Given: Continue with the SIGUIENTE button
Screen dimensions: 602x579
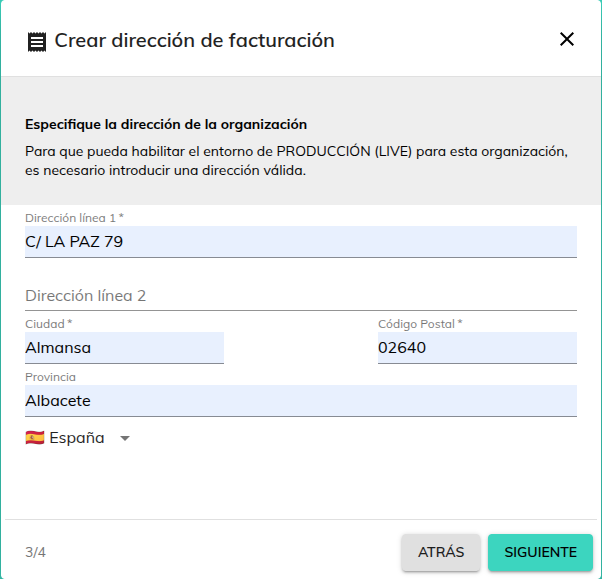Looking at the screenshot, I should (540, 552).
